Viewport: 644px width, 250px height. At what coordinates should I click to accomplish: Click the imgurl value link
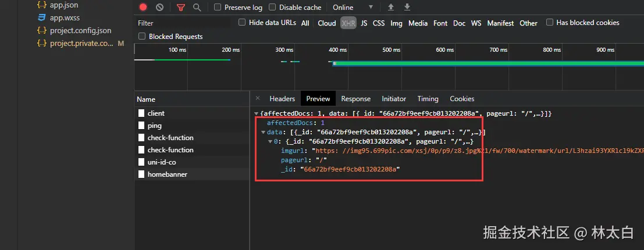[479, 151]
